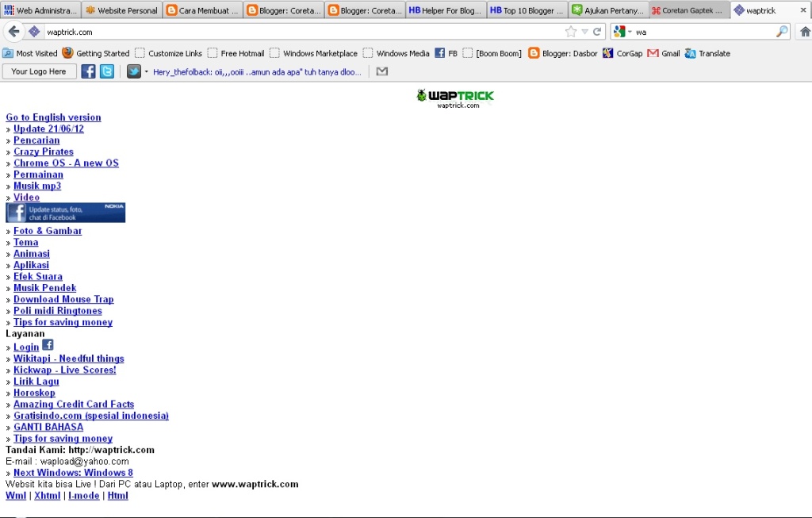Select the I-mode version link
The width and height of the screenshot is (812, 518).
coord(84,495)
